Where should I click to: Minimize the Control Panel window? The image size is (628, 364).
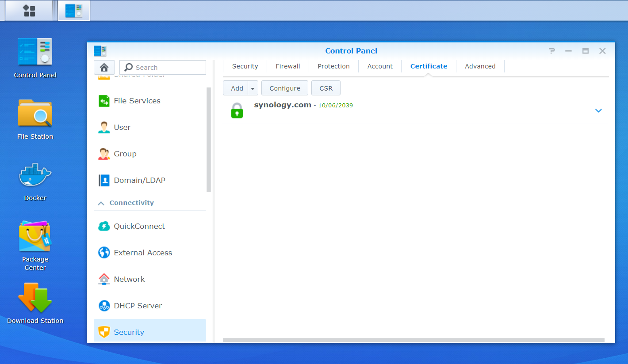pos(569,51)
